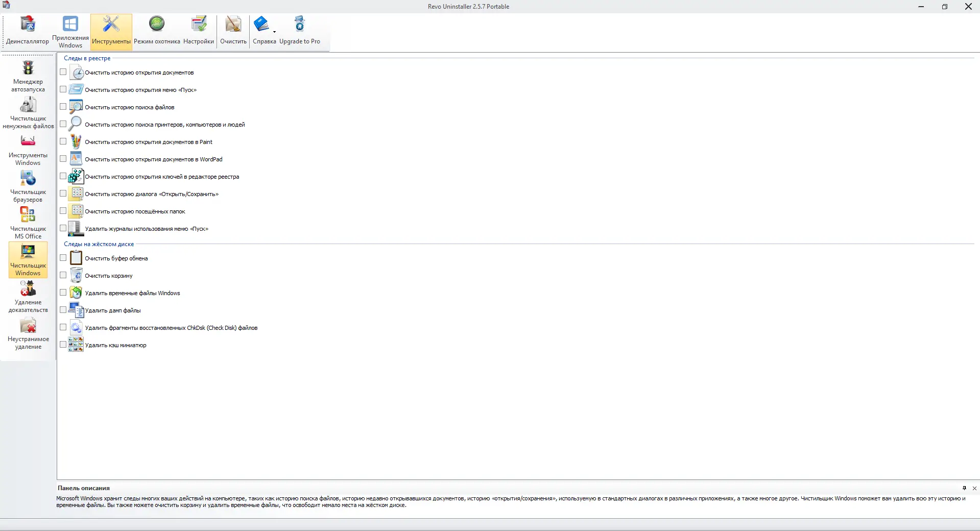This screenshot has height=531, width=980.
Task: Tick the Очистить корзину checkbox
Action: click(x=63, y=275)
